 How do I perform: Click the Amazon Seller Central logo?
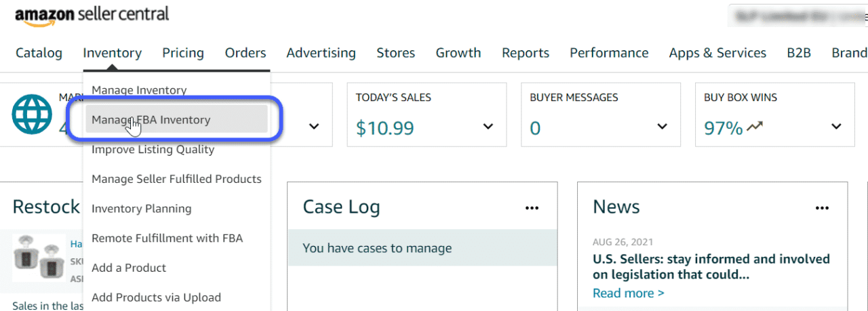[x=92, y=16]
